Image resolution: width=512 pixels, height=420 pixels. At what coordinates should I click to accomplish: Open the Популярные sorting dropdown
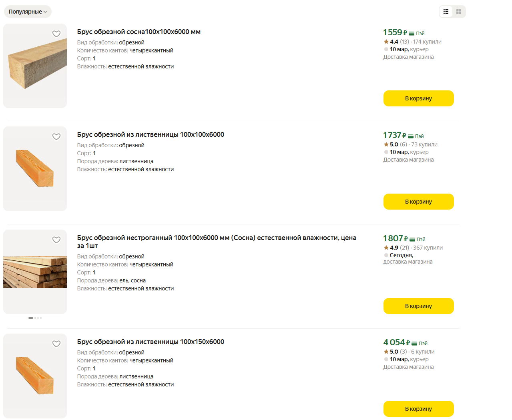pos(28,12)
